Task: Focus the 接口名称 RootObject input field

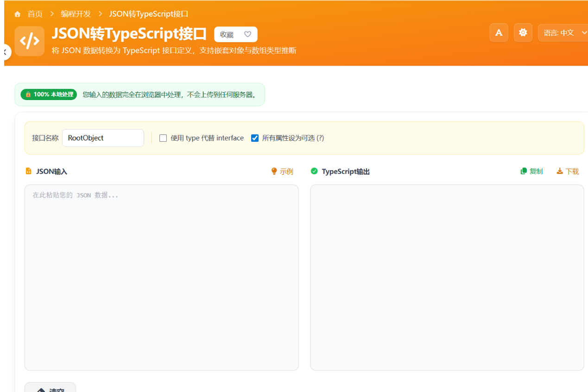Action: tap(103, 138)
